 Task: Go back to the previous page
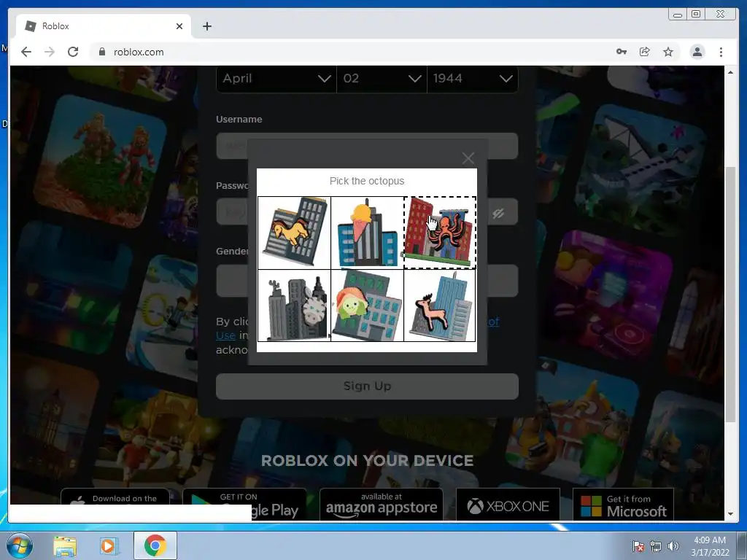(26, 52)
